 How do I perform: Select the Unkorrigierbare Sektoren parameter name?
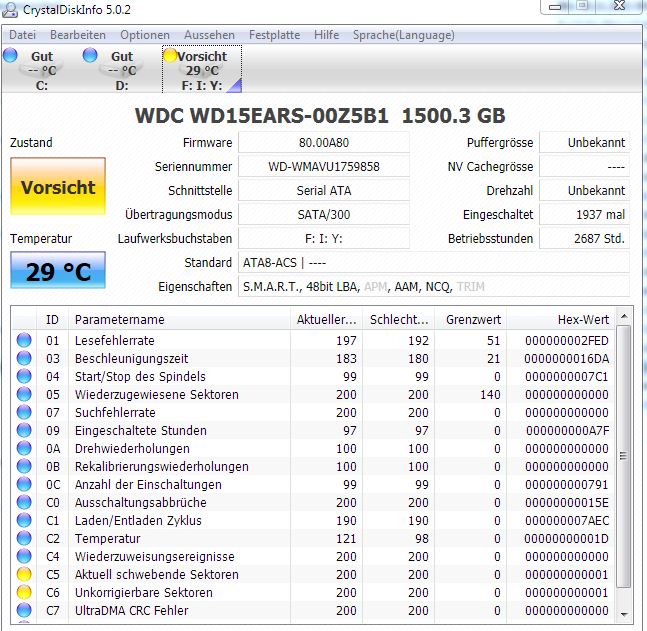(144, 593)
